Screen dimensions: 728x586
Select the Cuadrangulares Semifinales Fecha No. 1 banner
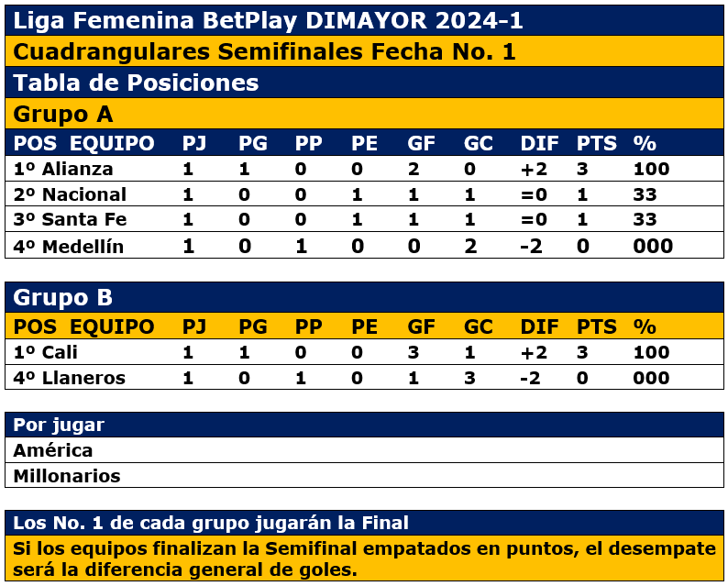click(x=264, y=52)
